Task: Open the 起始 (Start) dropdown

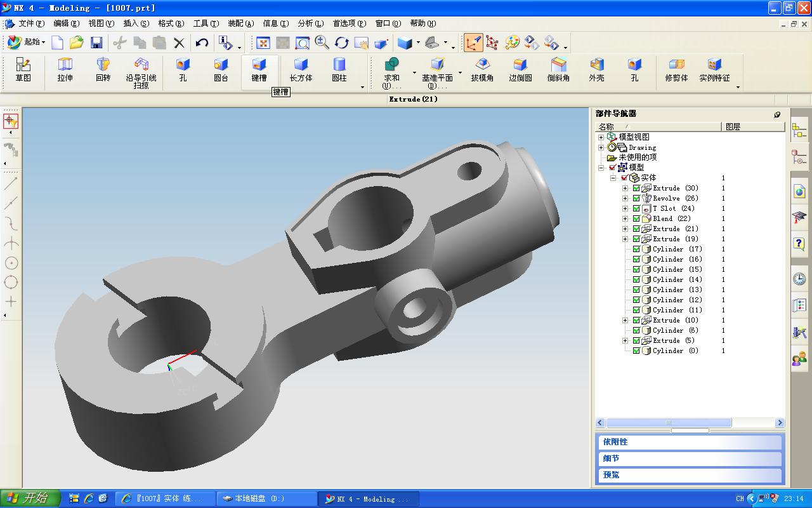Action: [x=25, y=43]
